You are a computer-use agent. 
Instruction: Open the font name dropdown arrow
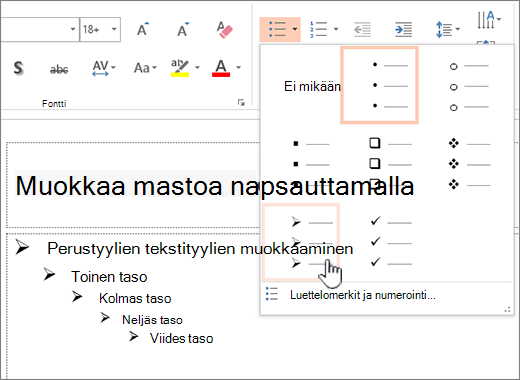click(73, 29)
